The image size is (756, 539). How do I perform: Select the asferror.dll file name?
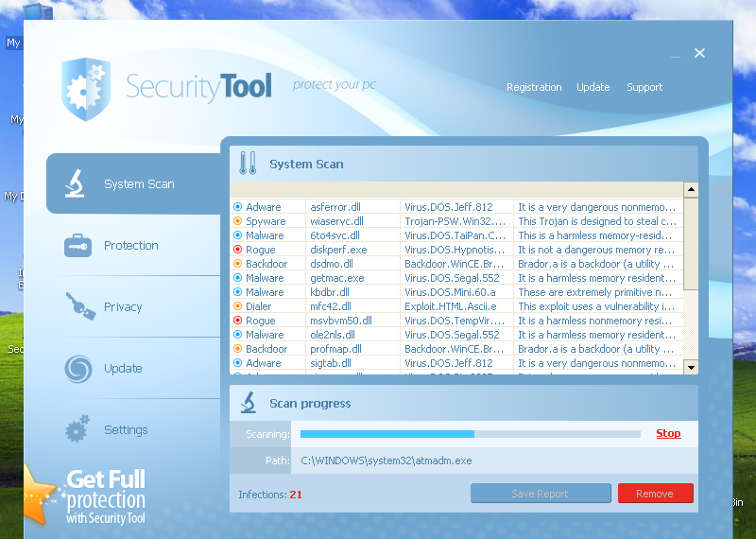click(x=335, y=207)
